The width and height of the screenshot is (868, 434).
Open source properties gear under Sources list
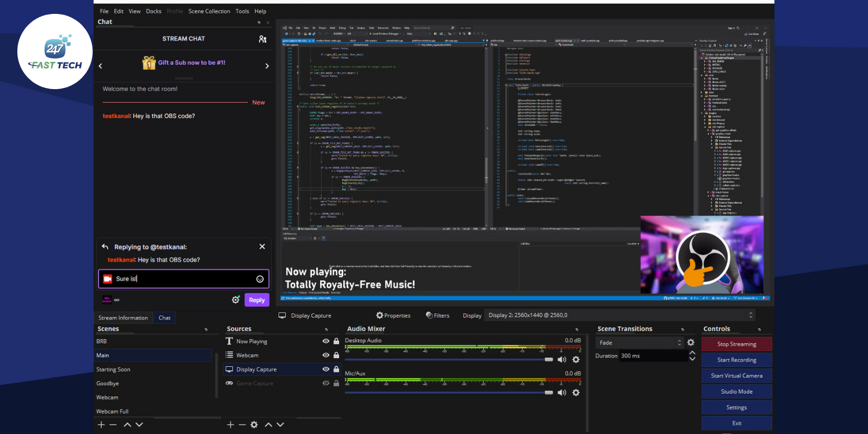tap(254, 425)
